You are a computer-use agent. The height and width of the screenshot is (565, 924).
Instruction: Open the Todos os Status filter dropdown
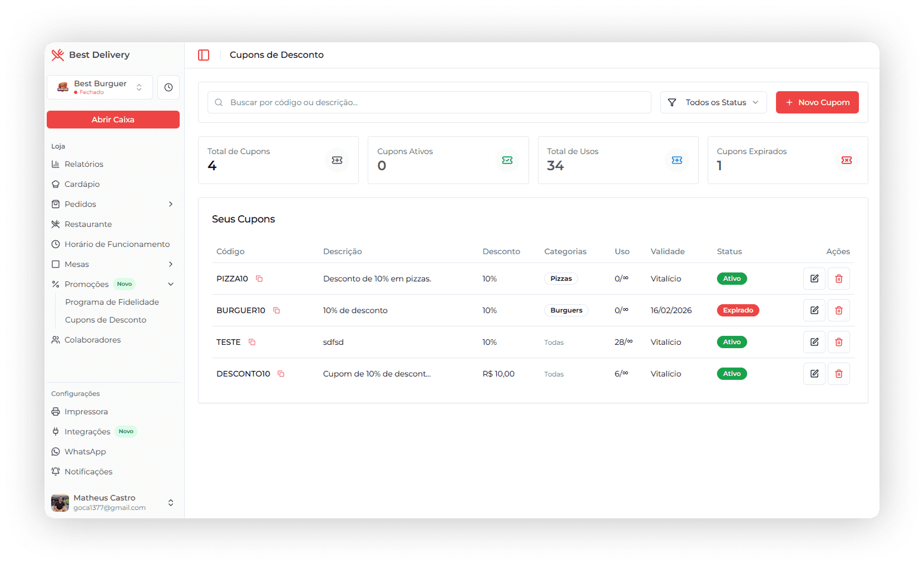pos(713,102)
